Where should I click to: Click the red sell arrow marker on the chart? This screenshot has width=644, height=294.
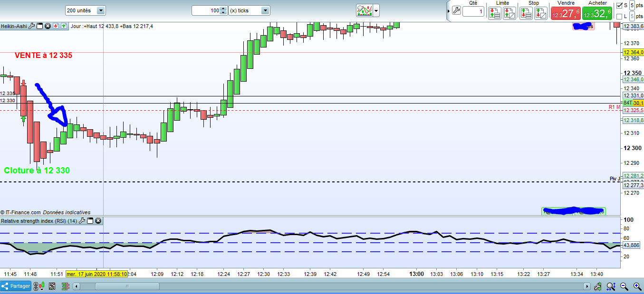(23, 82)
